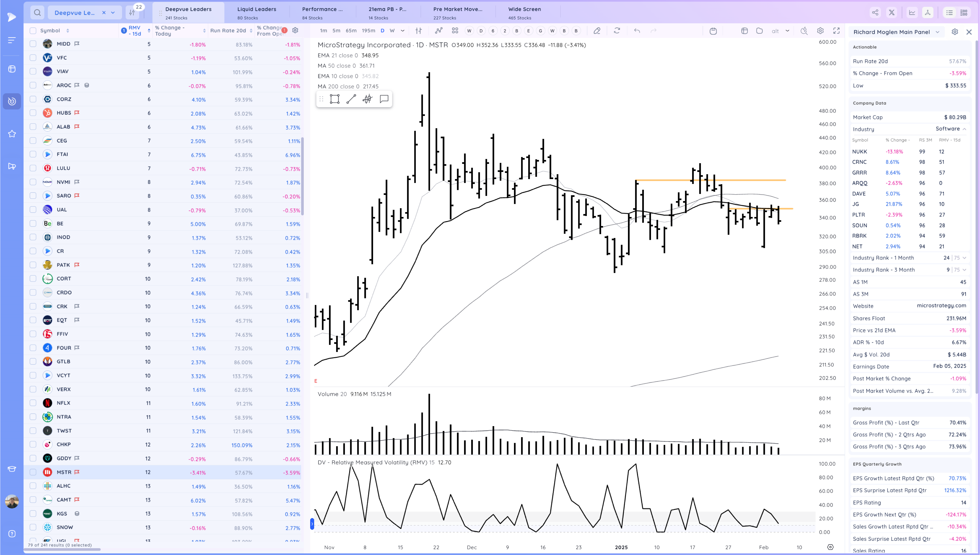Open microstrategy.com website link
The height and width of the screenshot is (555, 980).
click(941, 306)
